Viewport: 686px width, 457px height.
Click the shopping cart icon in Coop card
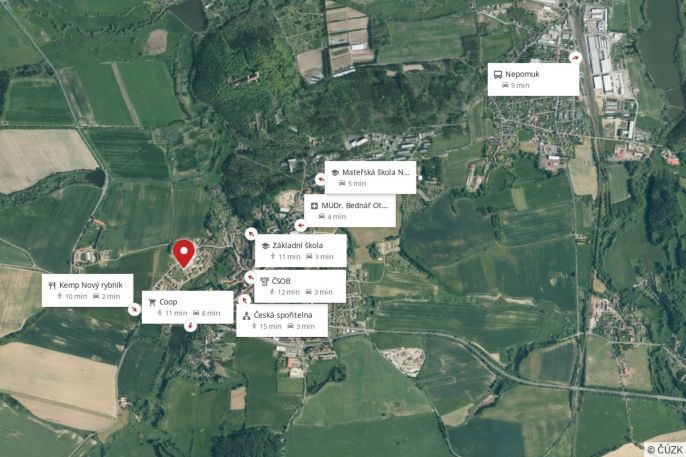coord(152,302)
